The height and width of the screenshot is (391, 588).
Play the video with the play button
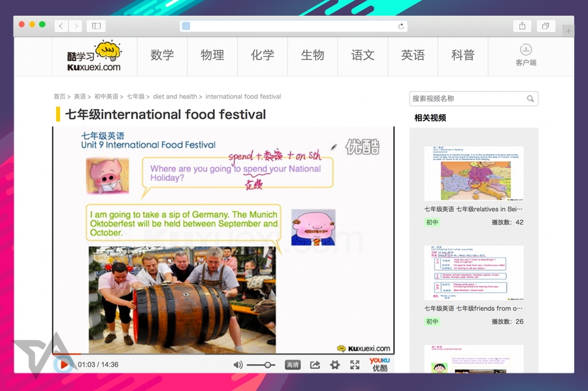64,364
